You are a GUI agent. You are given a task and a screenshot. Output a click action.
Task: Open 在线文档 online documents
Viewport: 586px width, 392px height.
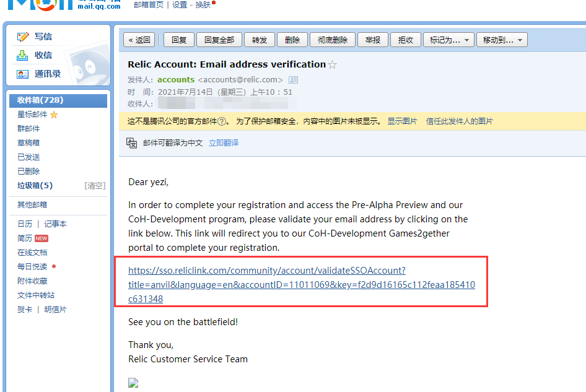(x=32, y=252)
